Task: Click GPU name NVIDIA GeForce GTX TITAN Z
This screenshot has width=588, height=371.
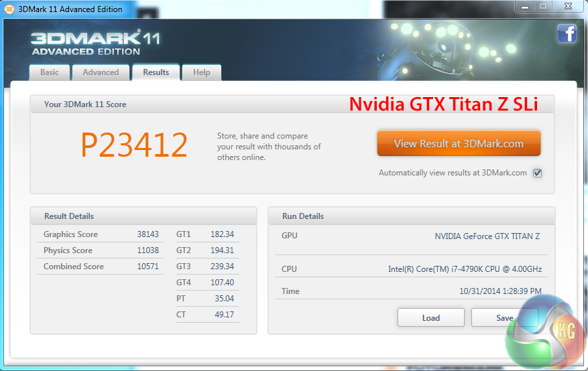Action: pos(487,236)
